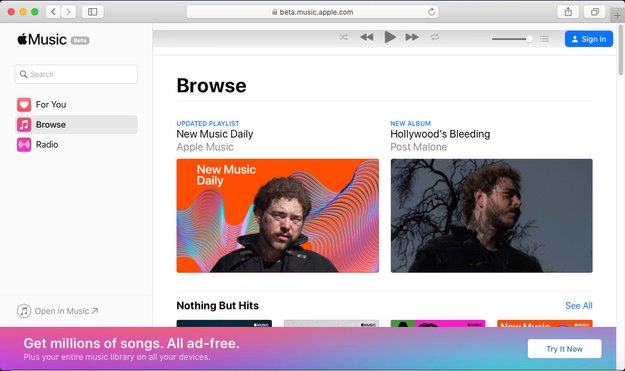
Task: Show the tab overview
Action: point(594,12)
